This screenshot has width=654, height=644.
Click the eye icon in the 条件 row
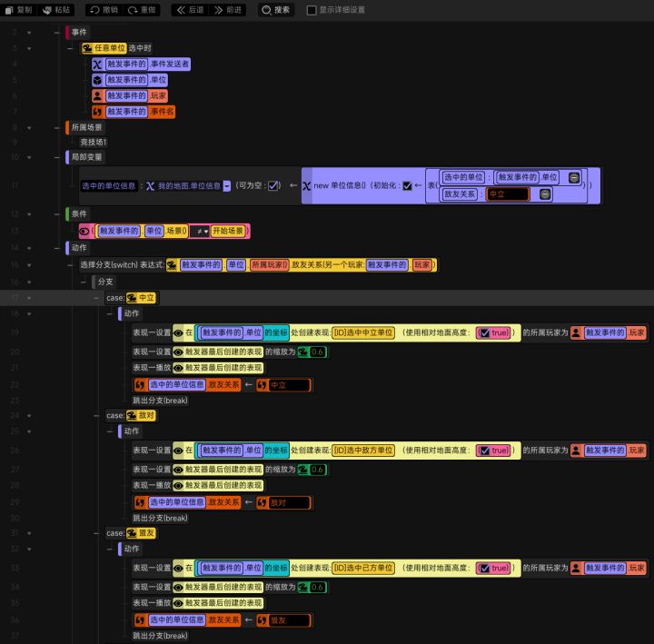point(85,232)
